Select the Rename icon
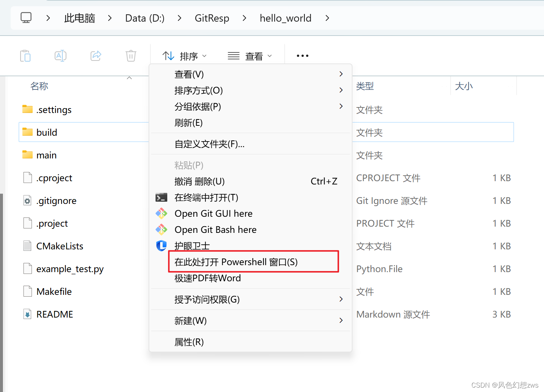The width and height of the screenshot is (544, 392). [x=60, y=56]
